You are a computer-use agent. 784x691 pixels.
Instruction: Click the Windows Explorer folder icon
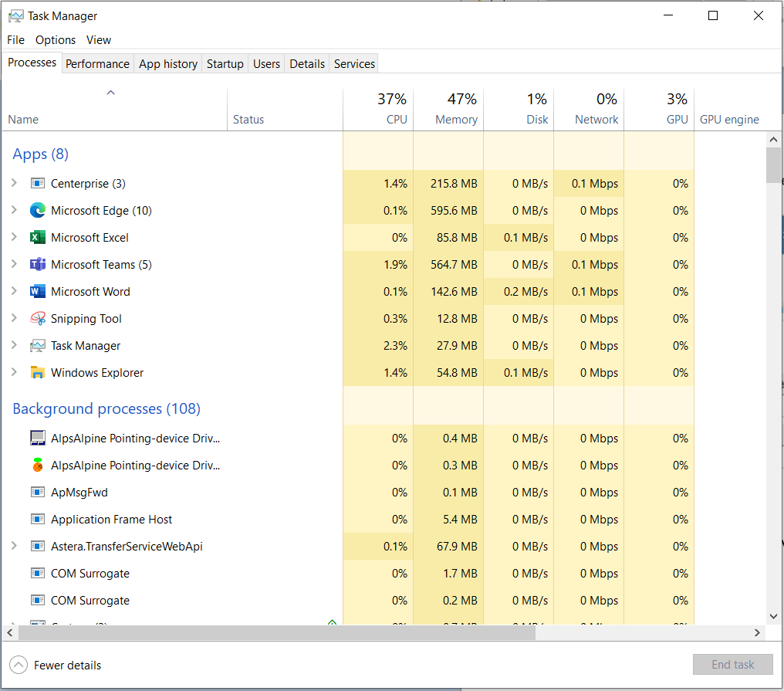[37, 372]
